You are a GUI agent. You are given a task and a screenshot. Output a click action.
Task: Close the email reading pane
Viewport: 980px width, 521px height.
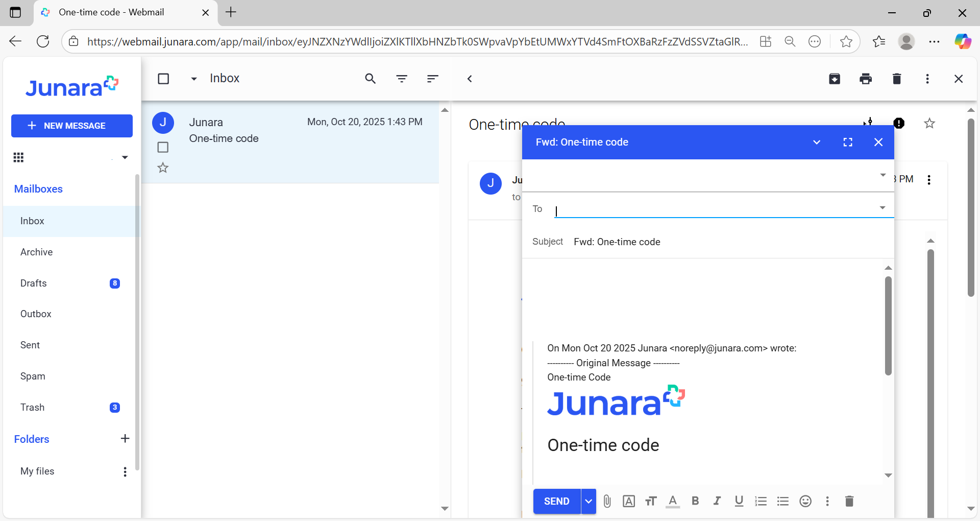coord(959,79)
